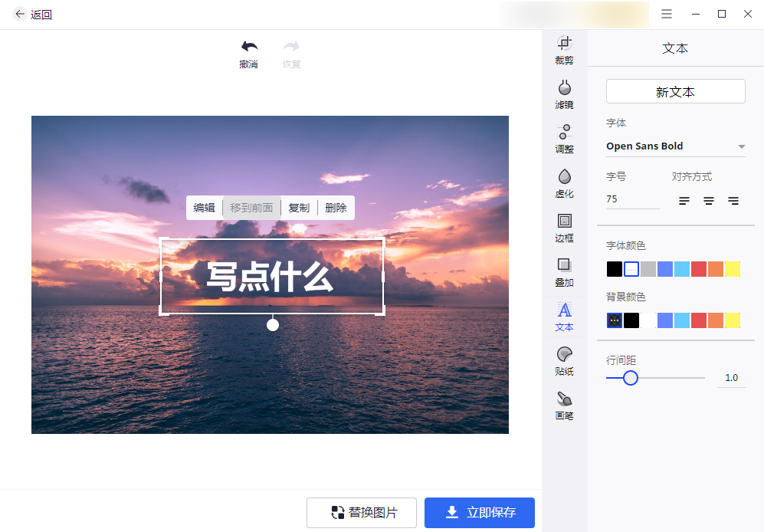The width and height of the screenshot is (764, 532).
Task: Choose 删除 from the text context menu
Action: tap(335, 207)
